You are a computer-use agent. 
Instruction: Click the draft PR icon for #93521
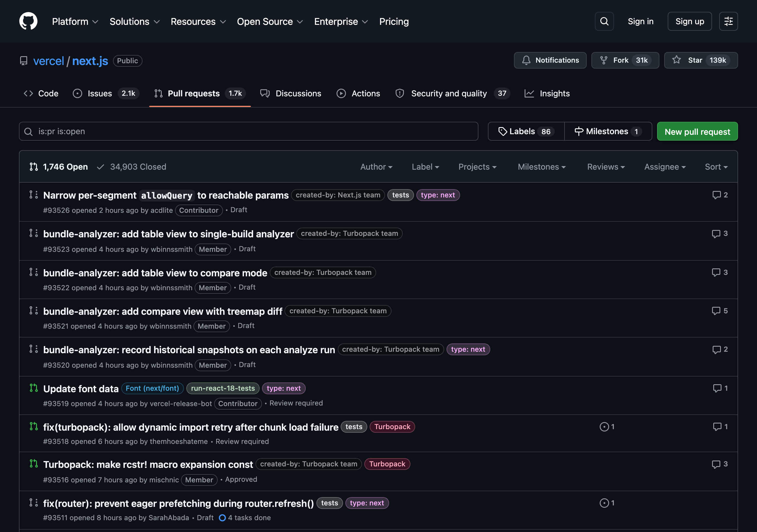[34, 311]
